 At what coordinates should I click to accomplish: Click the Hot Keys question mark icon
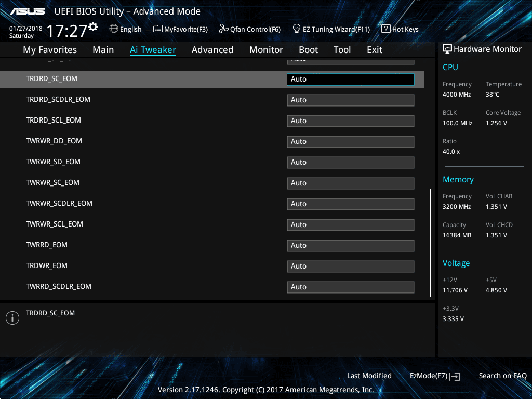(x=386, y=29)
